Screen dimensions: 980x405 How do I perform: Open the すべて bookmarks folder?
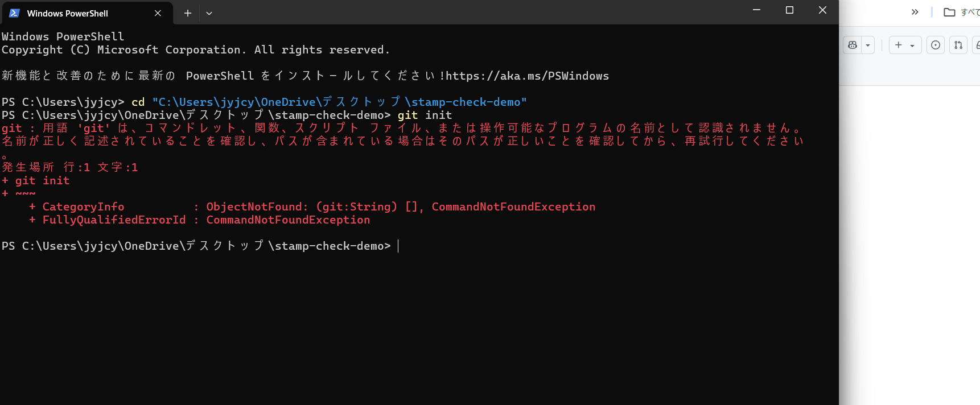pyautogui.click(x=962, y=12)
